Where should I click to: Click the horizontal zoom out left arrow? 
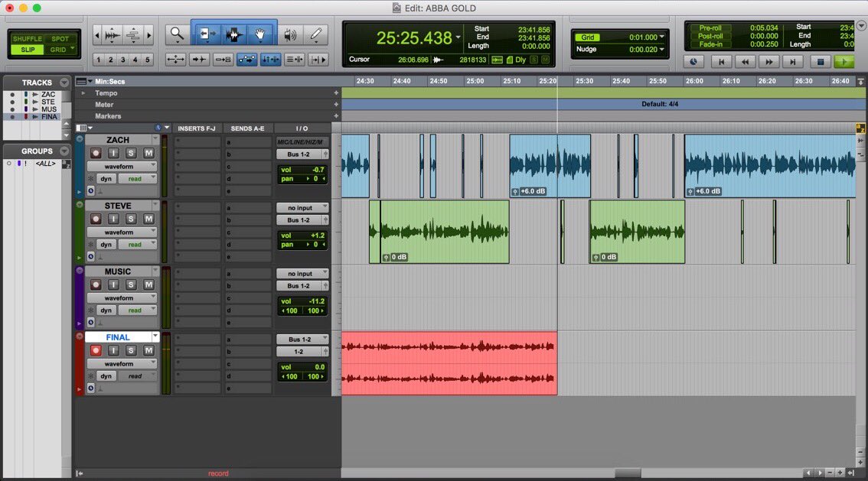(97, 35)
